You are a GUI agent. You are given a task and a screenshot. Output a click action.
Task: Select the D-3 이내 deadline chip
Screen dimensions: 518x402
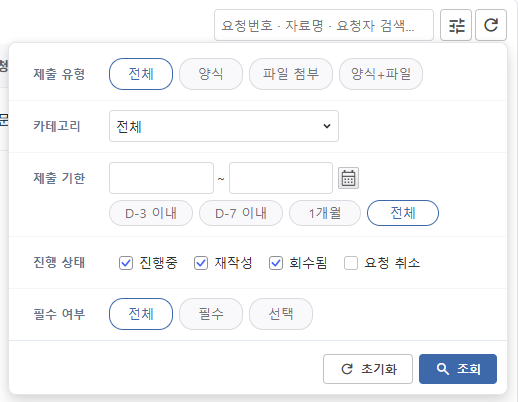pos(151,213)
